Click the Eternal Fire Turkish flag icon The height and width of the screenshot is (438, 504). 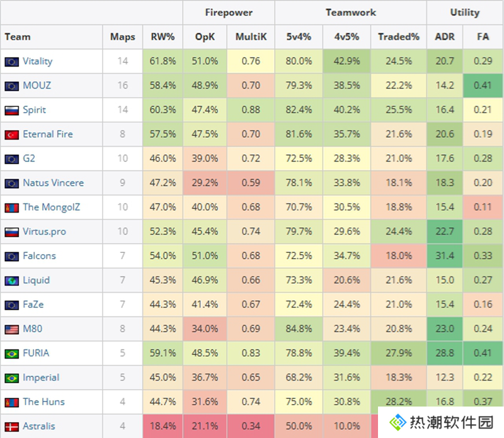point(11,135)
